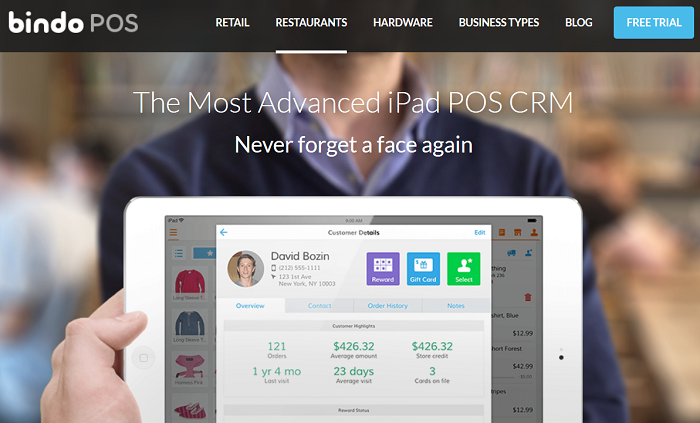This screenshot has width=700, height=423.
Task: Tap the $42.99 cart item price
Action: [523, 366]
